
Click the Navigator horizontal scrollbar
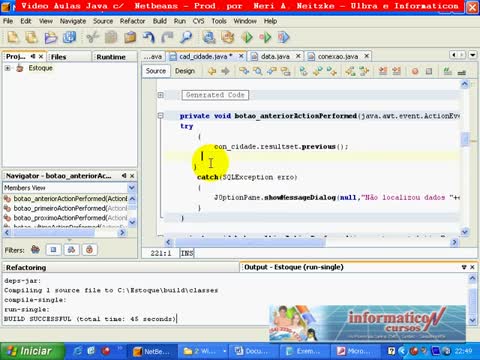[65, 233]
